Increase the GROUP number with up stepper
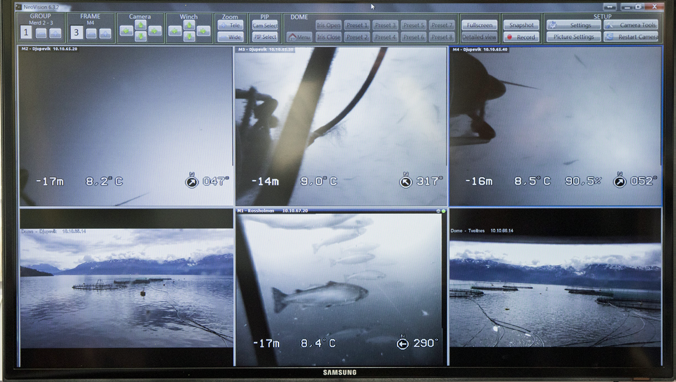 tap(55, 33)
